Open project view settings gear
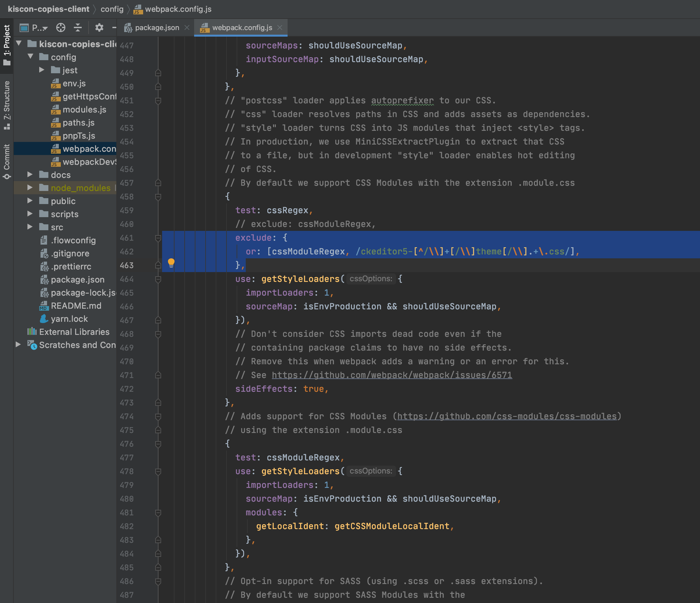Image resolution: width=700 pixels, height=603 pixels. pos(99,27)
